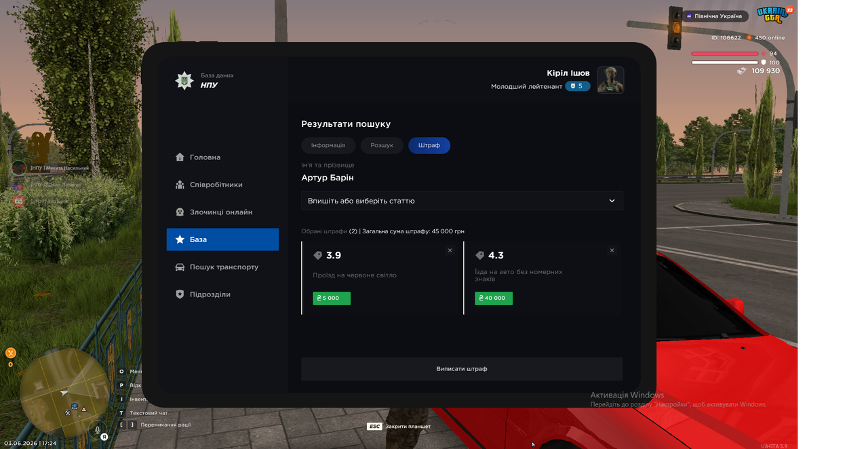The width and height of the screenshot is (868, 449).
Task: Click the red health cross icon
Action: point(764,53)
